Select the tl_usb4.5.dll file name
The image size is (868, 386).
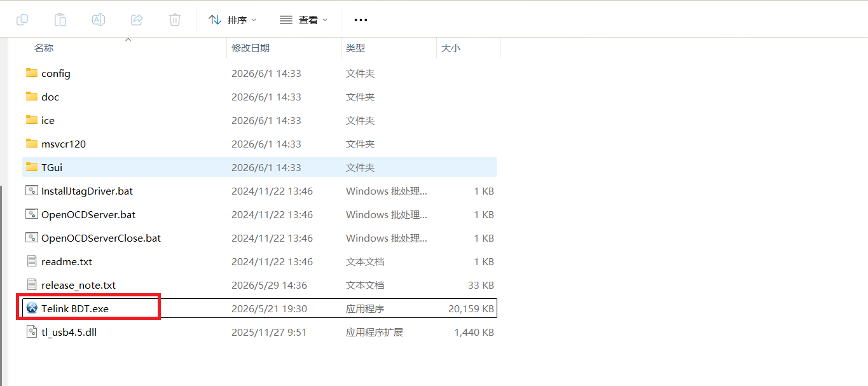69,333
